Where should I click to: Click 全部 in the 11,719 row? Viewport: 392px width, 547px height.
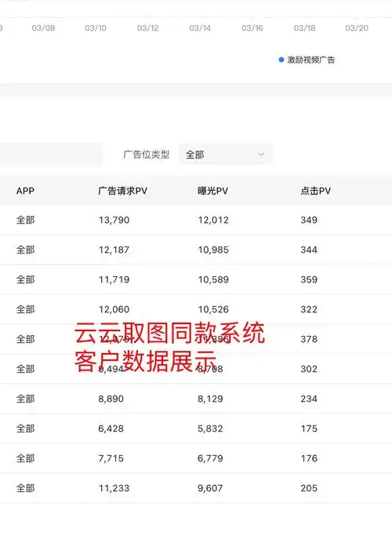tap(25, 279)
